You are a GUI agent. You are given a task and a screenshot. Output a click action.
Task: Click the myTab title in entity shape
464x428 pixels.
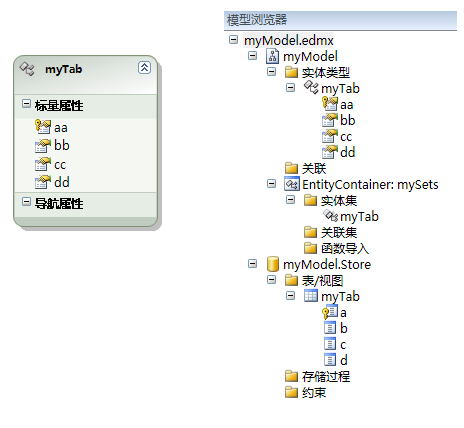[63, 69]
